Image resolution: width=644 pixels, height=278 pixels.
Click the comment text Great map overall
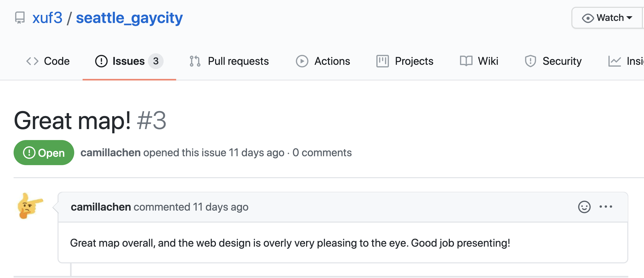(x=290, y=243)
